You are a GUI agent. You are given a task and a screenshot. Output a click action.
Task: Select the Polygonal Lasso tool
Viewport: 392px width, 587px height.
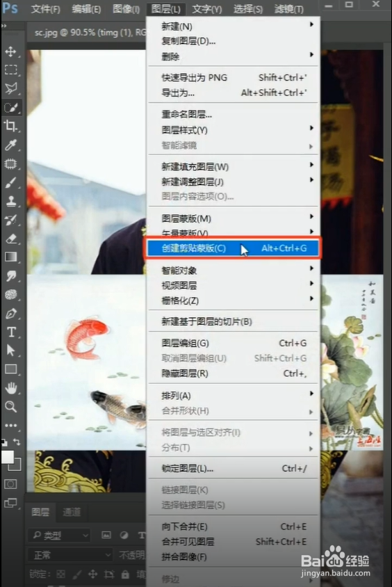[x=10, y=88]
